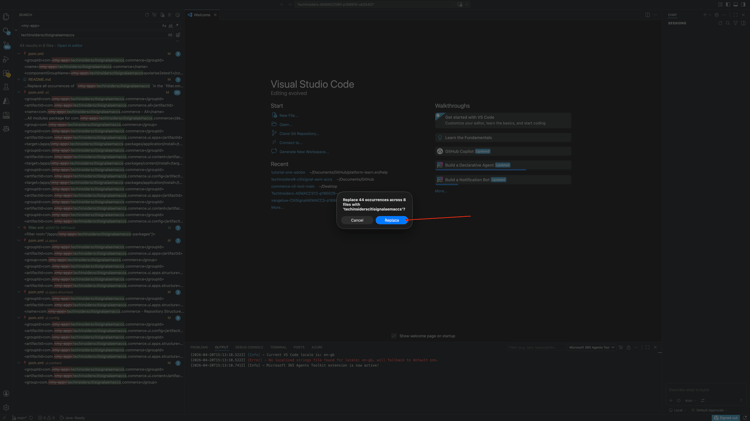This screenshot has height=421, width=750.
Task: Click Generate New Workspace... on Welcome page
Action: (304, 152)
